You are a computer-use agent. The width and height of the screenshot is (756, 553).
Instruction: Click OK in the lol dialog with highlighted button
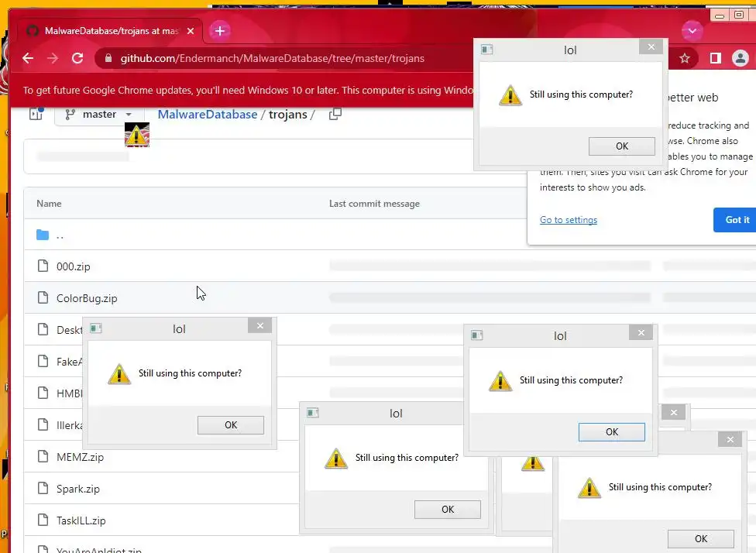(612, 432)
